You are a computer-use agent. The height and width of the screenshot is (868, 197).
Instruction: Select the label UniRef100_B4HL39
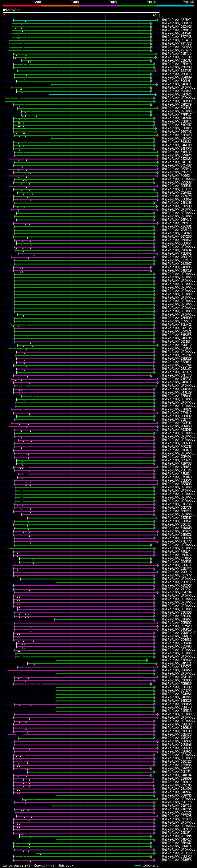[177, 152]
